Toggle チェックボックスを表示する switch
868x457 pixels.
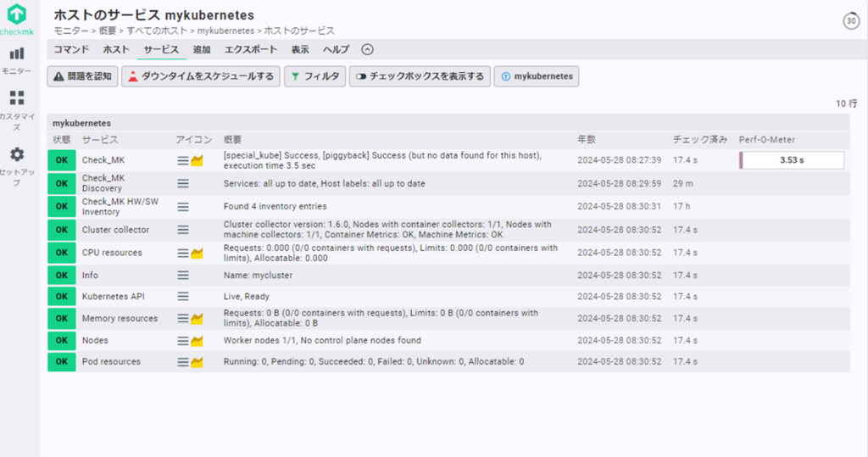click(420, 76)
